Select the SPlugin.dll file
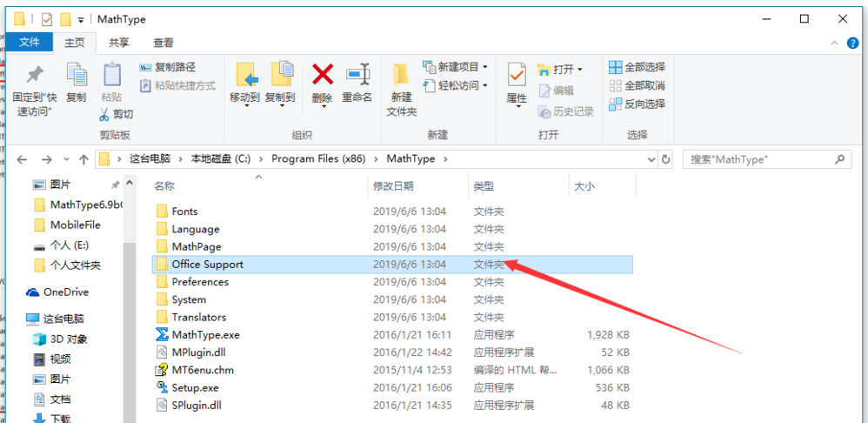This screenshot has width=868, height=423. click(392, 406)
